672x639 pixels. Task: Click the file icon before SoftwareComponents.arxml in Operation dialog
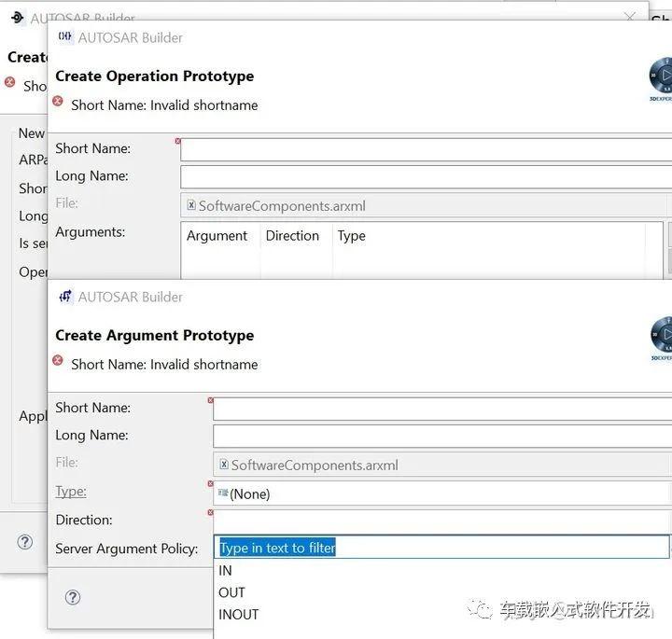pyautogui.click(x=191, y=205)
